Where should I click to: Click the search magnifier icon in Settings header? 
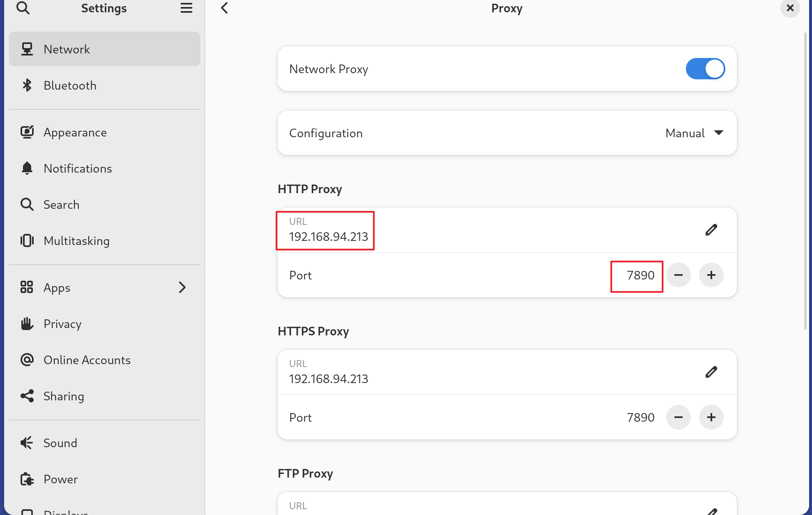click(x=23, y=8)
